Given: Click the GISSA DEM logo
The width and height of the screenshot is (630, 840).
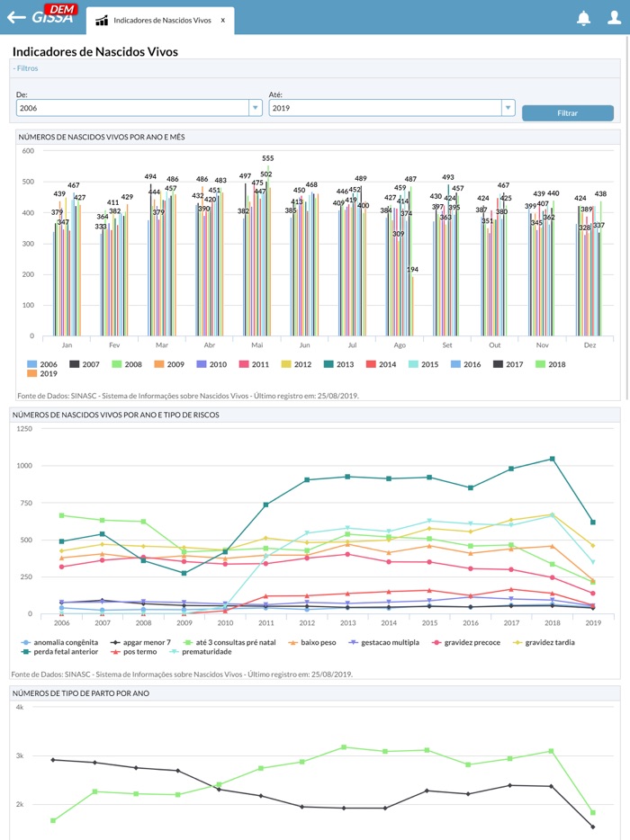Looking at the screenshot, I should tap(54, 15).
